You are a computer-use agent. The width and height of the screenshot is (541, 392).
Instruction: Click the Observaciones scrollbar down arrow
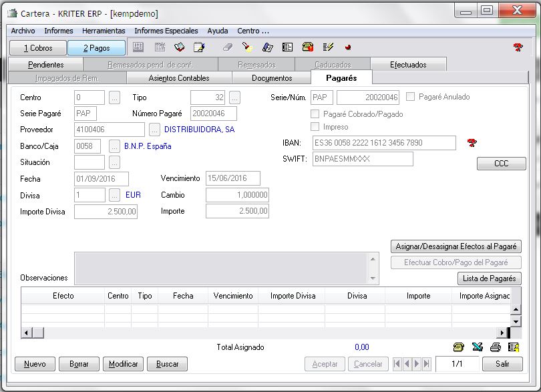pos(373,278)
